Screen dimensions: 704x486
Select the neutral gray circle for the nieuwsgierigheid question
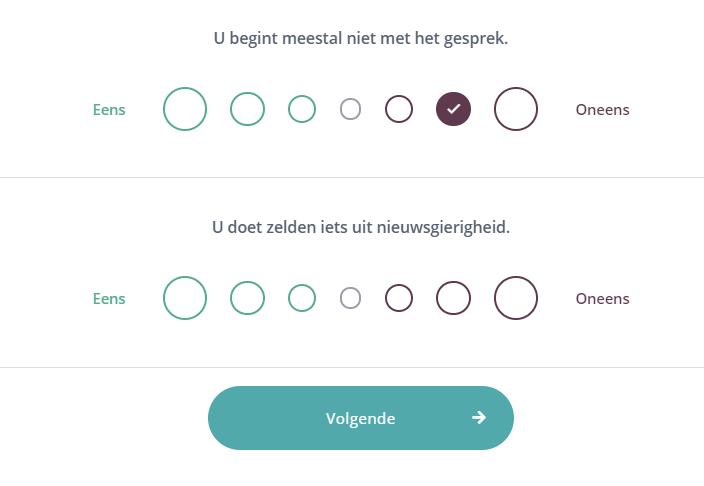(351, 298)
